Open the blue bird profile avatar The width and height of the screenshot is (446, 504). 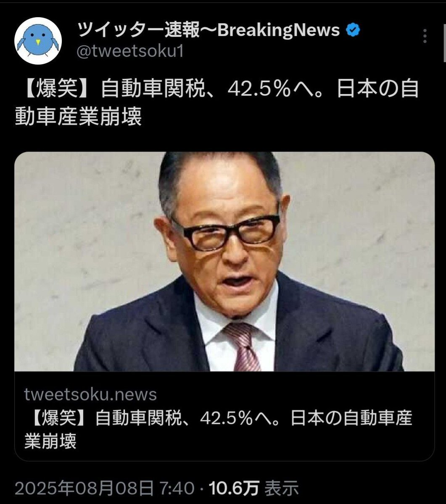tap(38, 41)
